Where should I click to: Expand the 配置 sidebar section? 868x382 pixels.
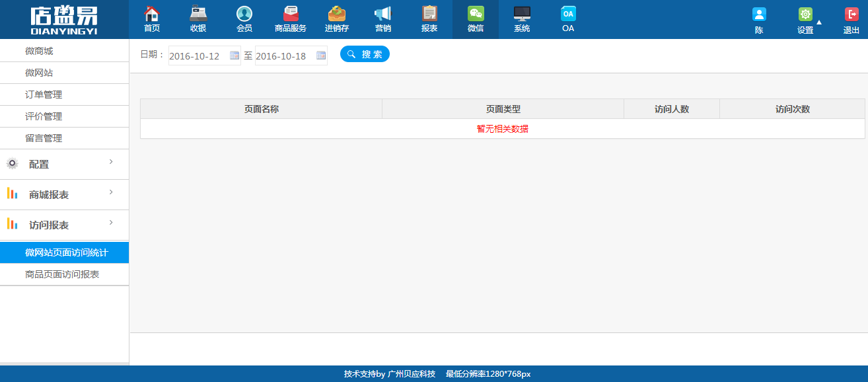coord(64,165)
